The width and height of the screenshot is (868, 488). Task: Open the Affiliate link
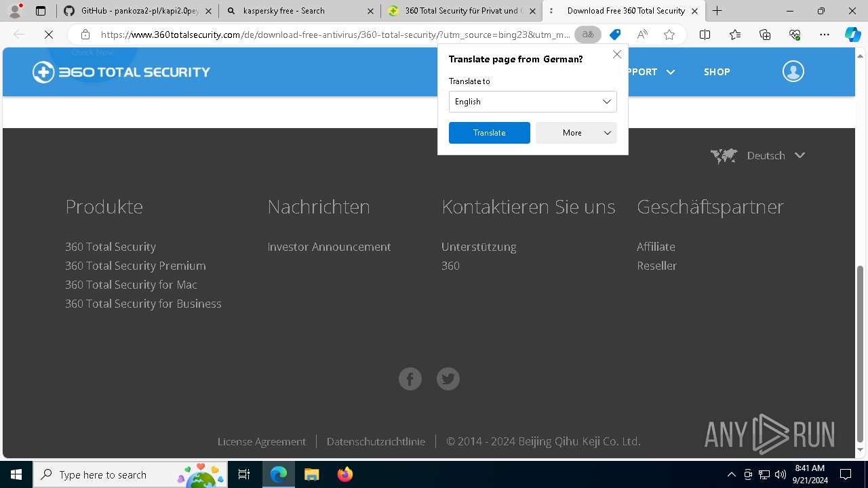tap(656, 247)
